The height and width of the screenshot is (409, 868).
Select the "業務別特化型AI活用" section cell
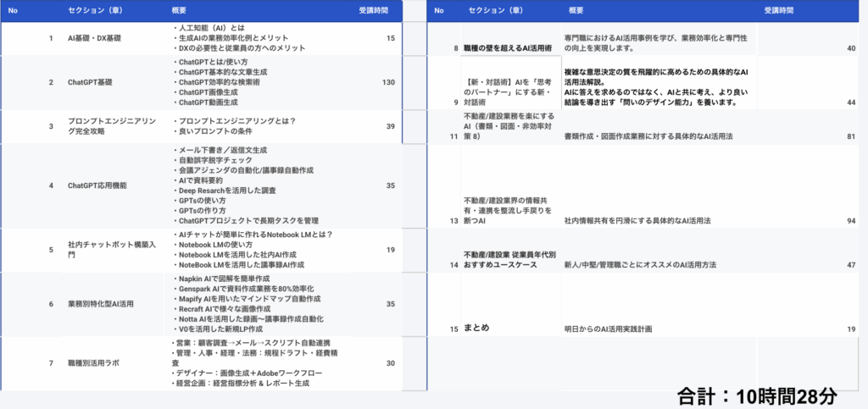coord(101,303)
